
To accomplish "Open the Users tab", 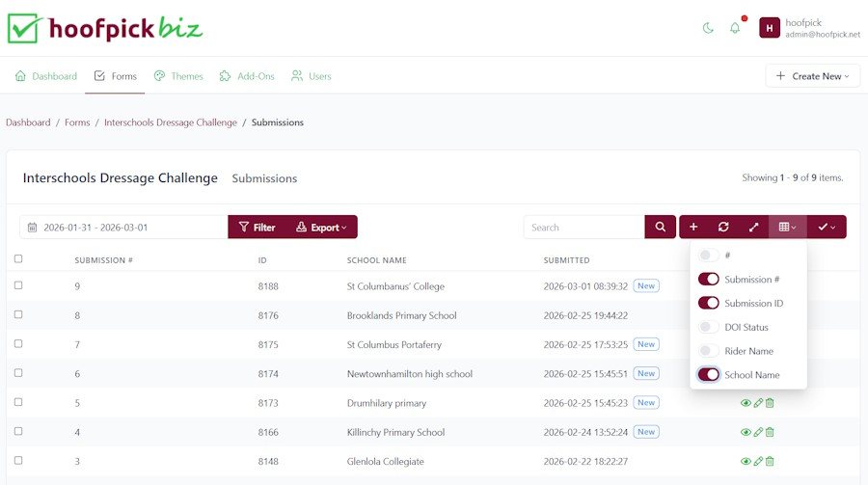I will 312,76.
